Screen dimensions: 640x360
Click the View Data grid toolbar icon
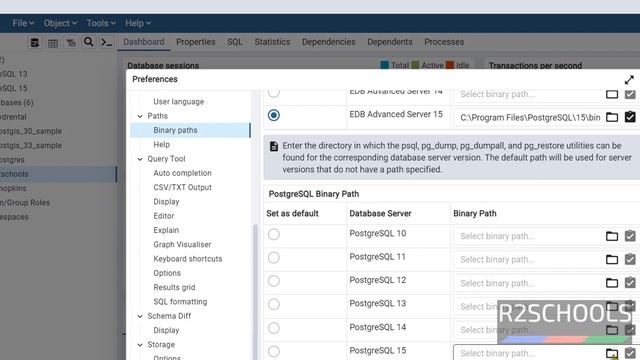[53, 43]
